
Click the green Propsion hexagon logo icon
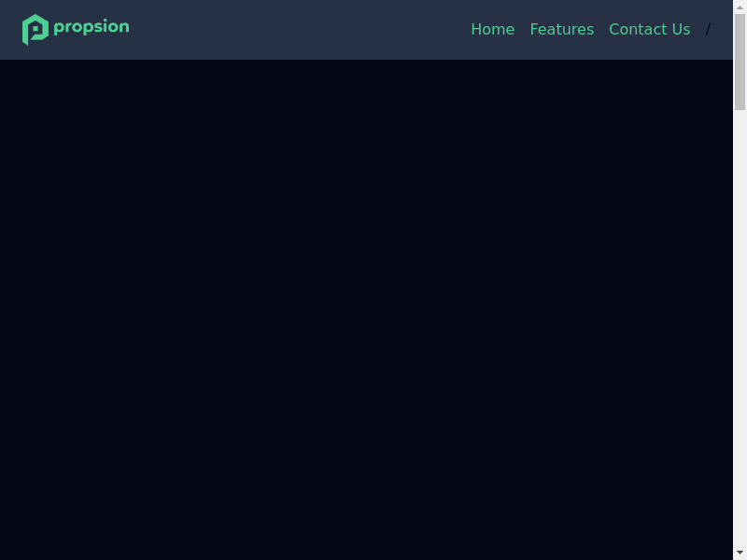coord(35,30)
